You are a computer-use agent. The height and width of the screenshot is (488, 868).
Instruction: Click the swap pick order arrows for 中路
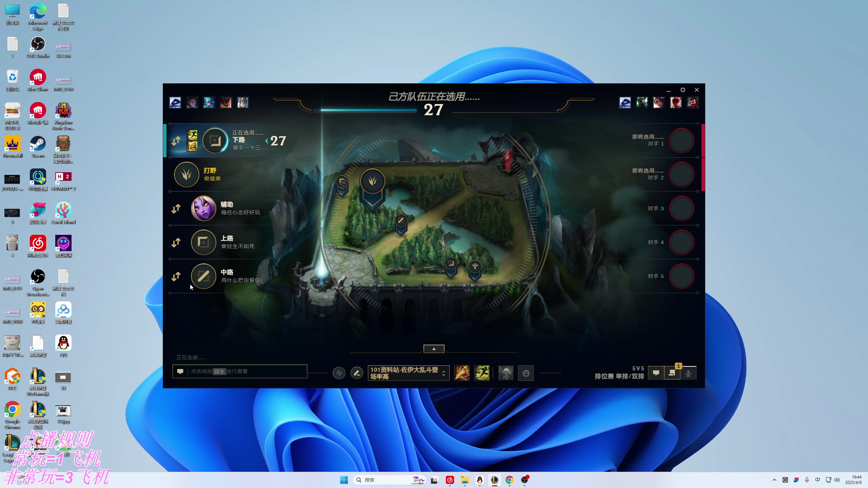(x=176, y=277)
